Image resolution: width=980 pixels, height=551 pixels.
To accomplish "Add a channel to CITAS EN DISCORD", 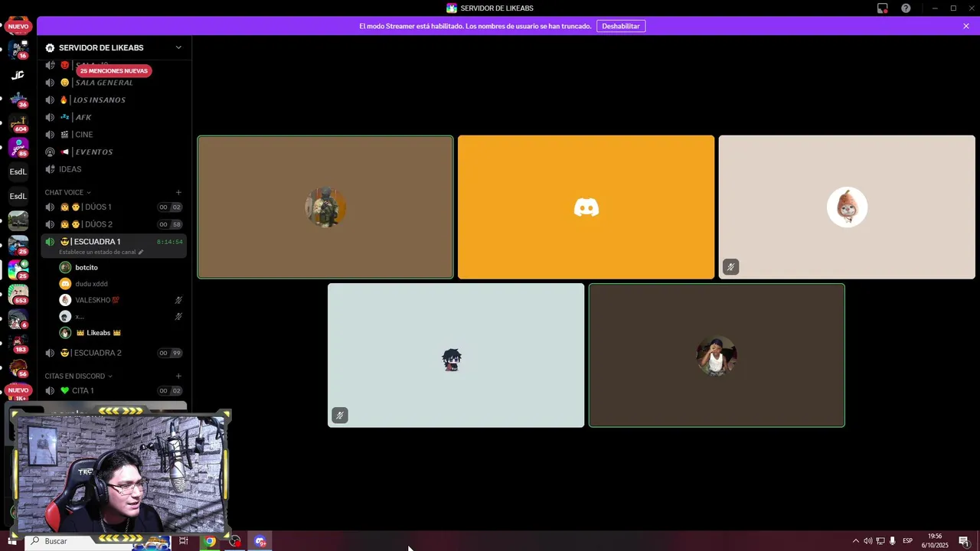I will tap(178, 376).
